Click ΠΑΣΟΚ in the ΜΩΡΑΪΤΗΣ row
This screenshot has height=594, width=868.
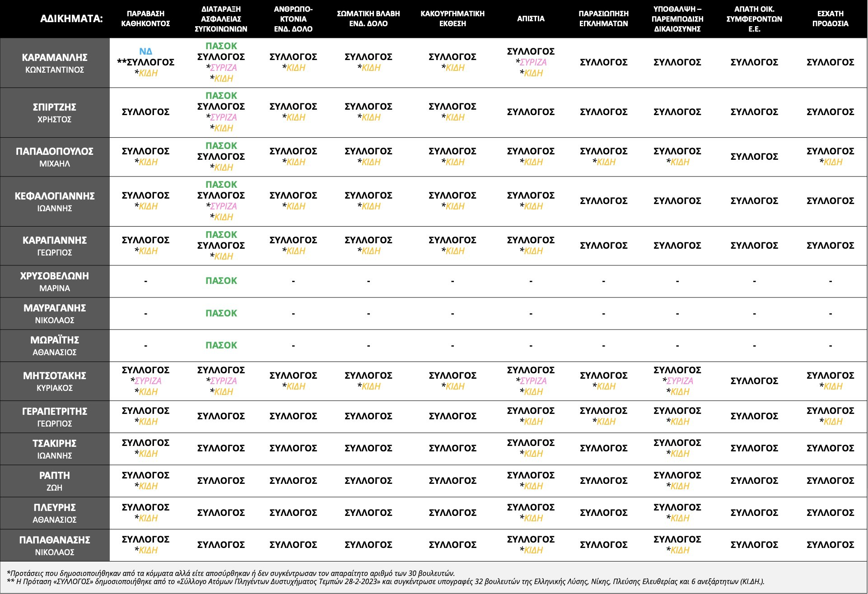[221, 345]
